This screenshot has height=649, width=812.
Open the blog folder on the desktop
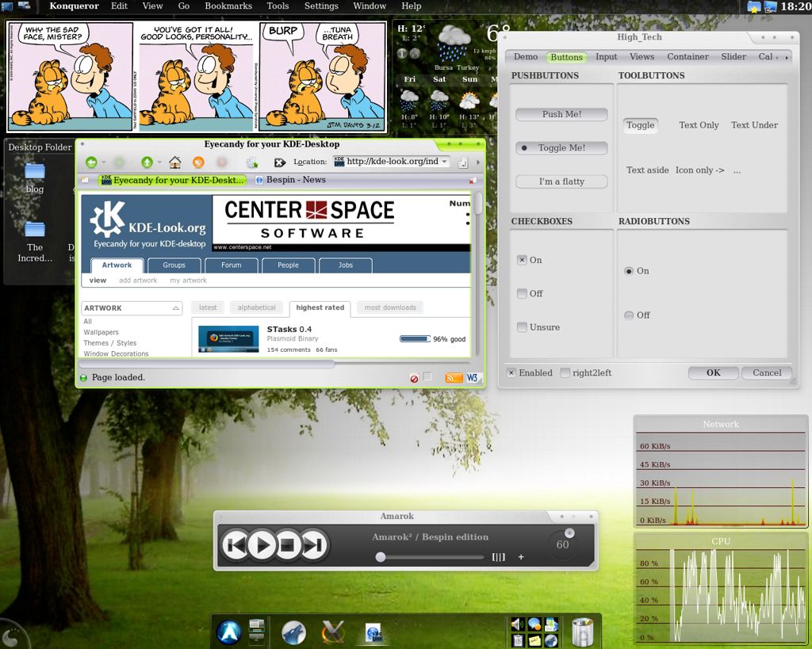[x=35, y=171]
